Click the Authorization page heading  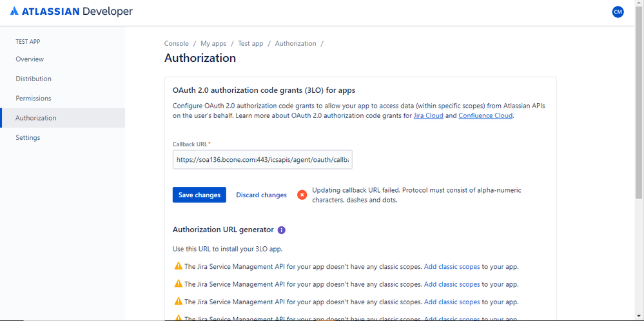200,58
